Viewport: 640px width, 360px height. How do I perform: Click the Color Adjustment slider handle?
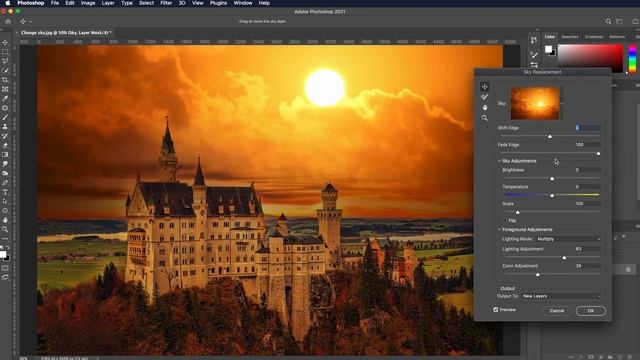coord(538,275)
